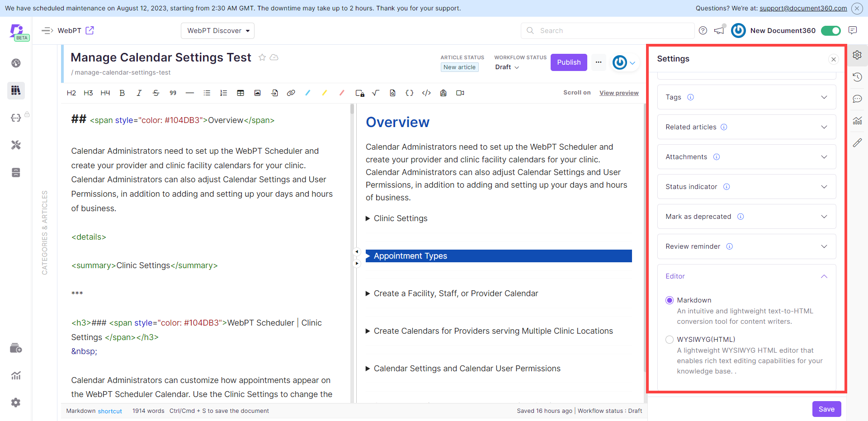Open the bottom settings gear sidebar icon
Viewport: 868px width, 421px height.
pyautogui.click(x=16, y=403)
